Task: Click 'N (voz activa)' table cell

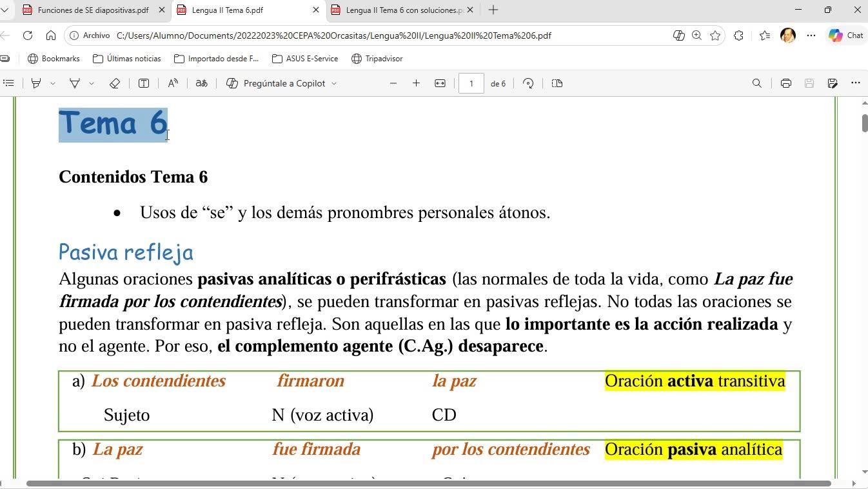Action: [x=322, y=415]
